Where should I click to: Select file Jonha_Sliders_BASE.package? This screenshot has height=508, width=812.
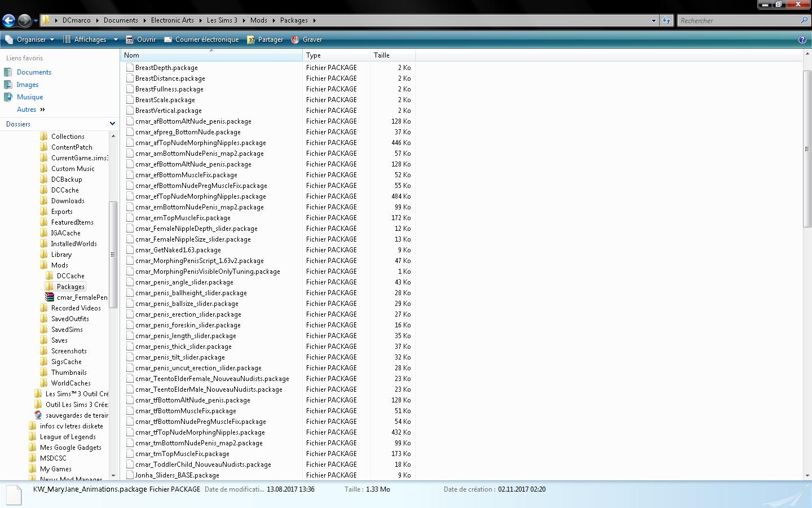coord(177,475)
